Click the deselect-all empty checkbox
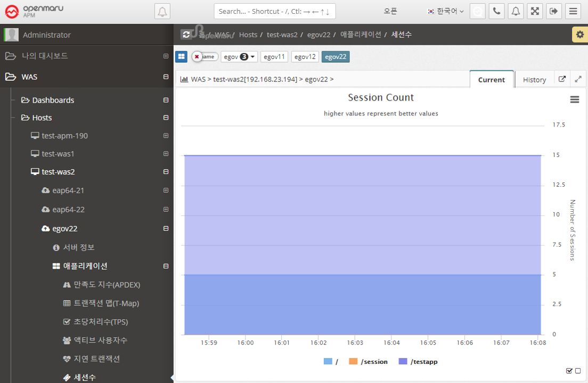588x383 pixels. point(578,371)
